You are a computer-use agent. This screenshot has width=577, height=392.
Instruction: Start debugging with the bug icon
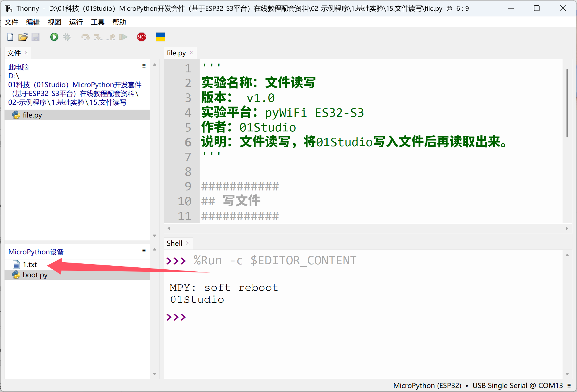67,37
